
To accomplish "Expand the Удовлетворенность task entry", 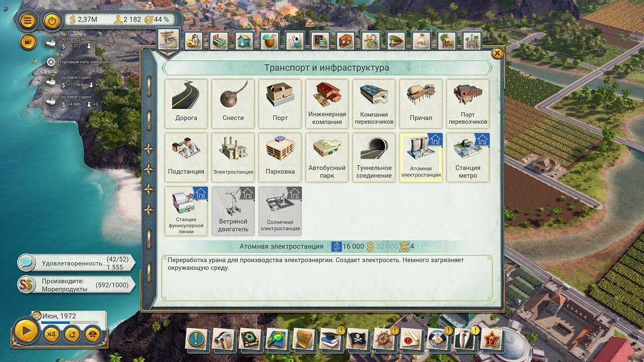I will click(74, 263).
